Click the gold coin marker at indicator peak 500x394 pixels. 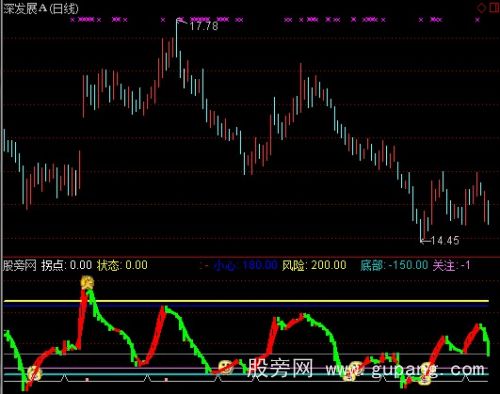[87, 282]
